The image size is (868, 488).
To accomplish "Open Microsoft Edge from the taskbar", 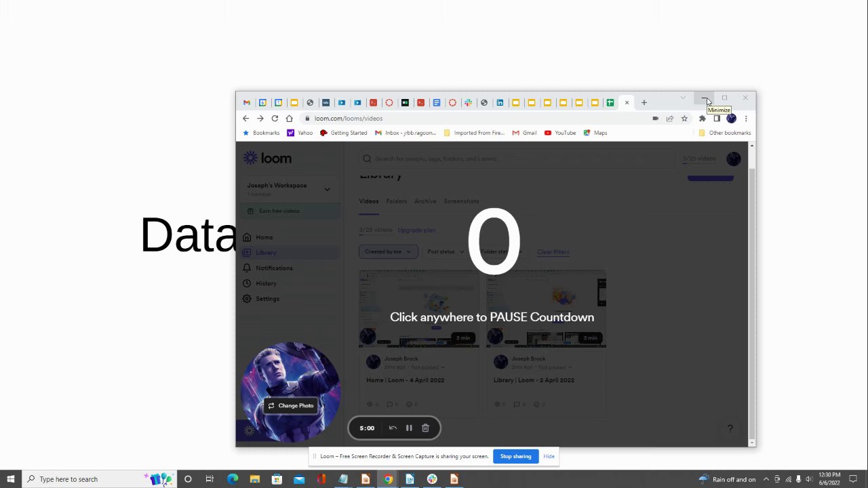I will [233, 479].
